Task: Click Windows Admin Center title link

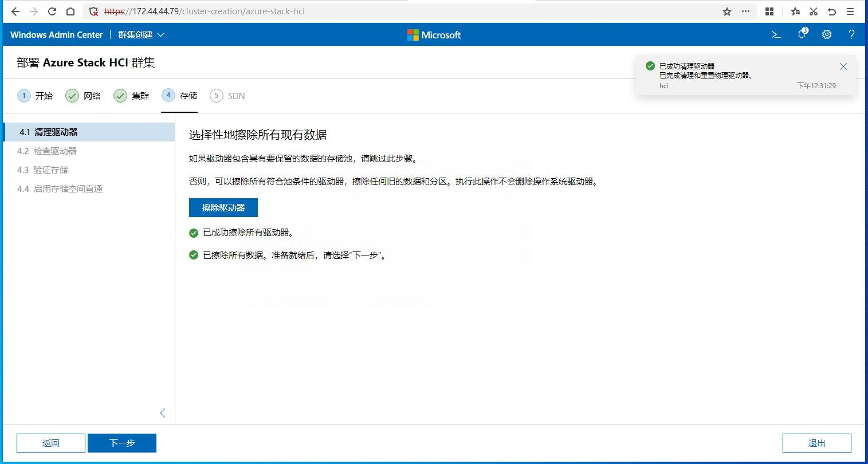Action: point(56,35)
